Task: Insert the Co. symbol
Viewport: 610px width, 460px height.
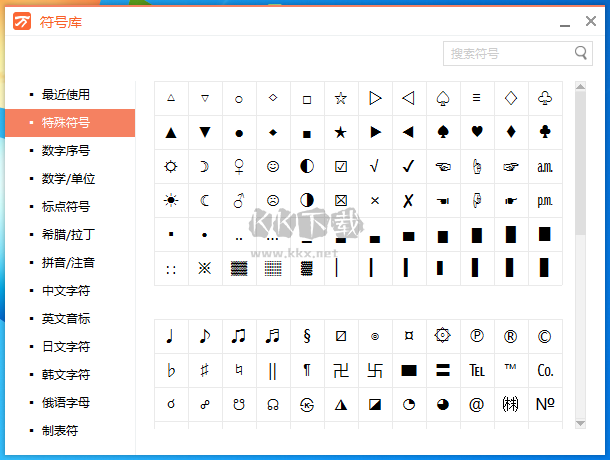Action: coord(545,370)
